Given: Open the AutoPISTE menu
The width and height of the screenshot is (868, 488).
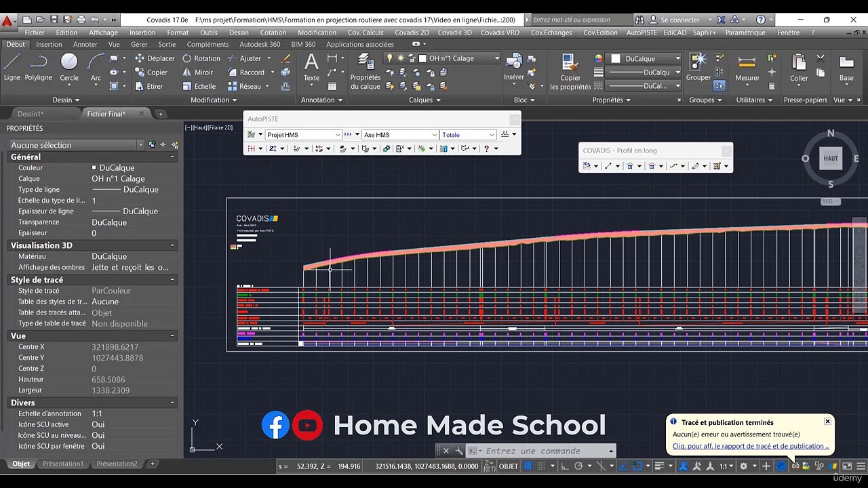Looking at the screenshot, I should pos(642,33).
